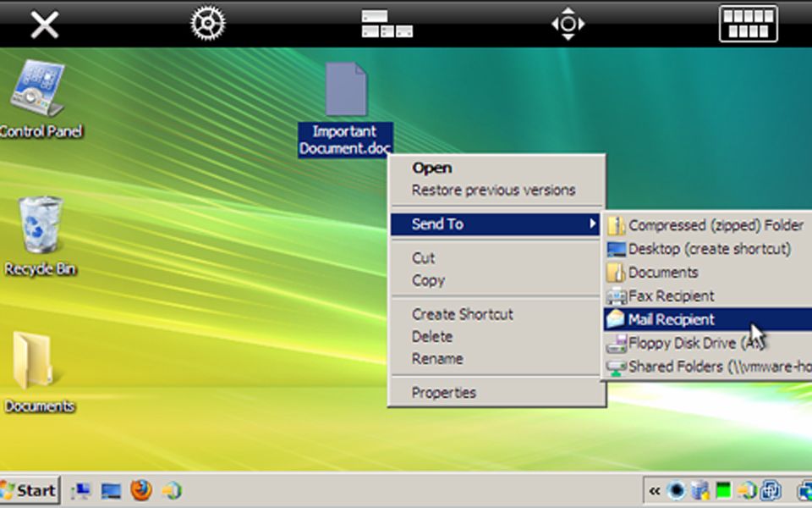Close the remote session with the X icon

tap(45, 25)
